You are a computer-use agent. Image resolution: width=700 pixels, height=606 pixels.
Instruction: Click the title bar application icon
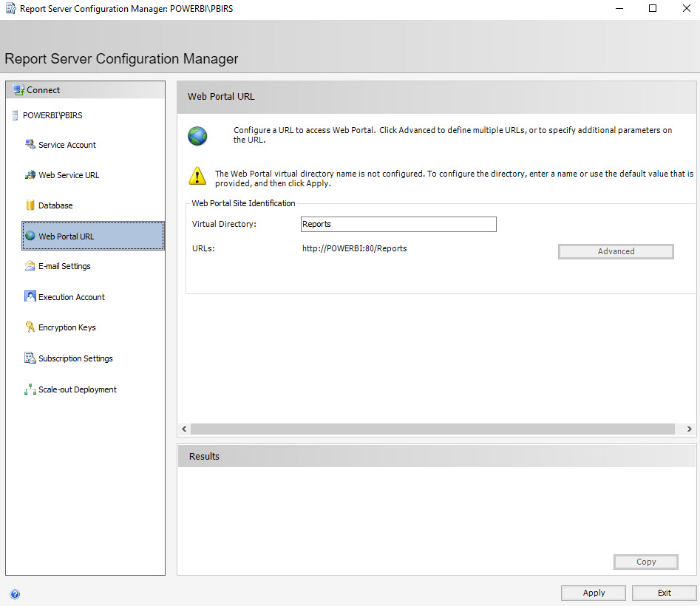tap(10, 8)
